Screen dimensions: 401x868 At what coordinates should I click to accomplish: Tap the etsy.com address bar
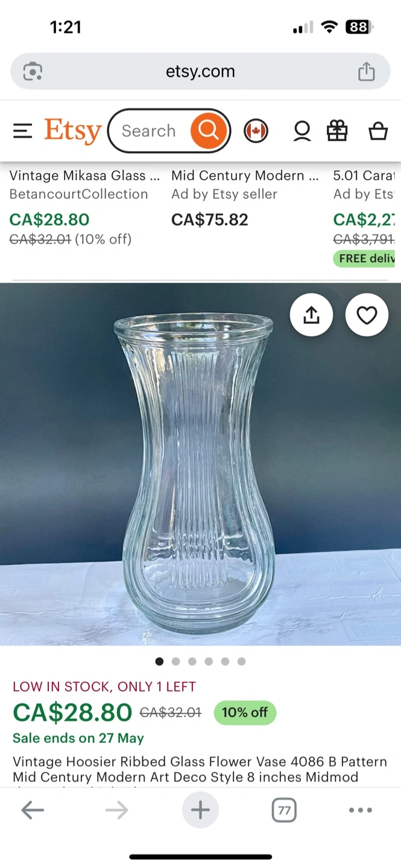200,72
